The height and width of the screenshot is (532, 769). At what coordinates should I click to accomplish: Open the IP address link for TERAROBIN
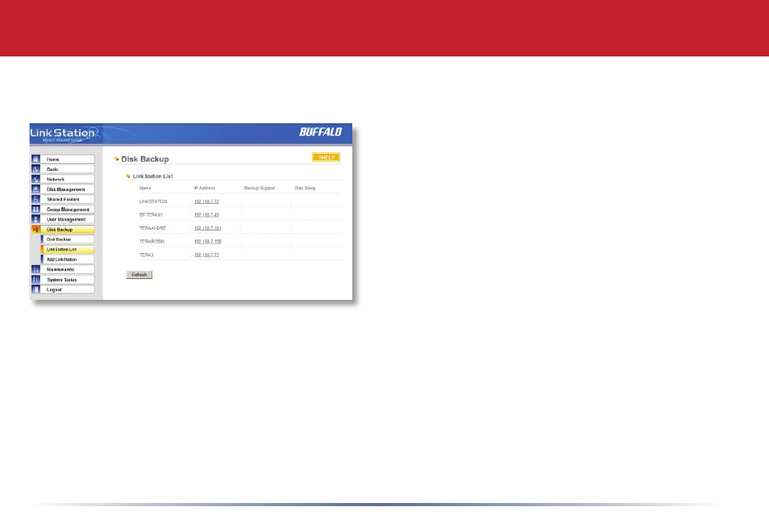coord(208,241)
